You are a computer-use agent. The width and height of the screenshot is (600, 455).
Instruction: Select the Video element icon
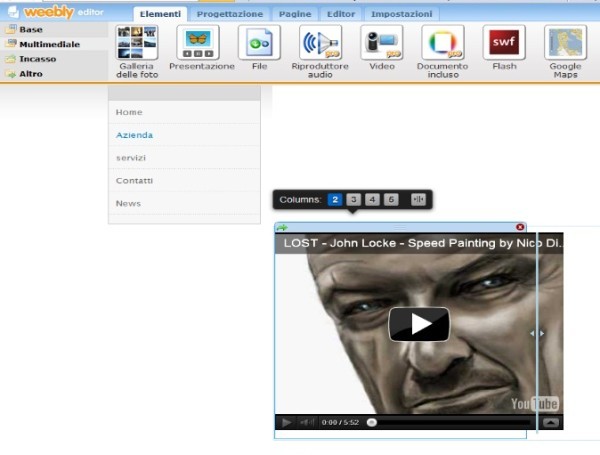coord(382,43)
